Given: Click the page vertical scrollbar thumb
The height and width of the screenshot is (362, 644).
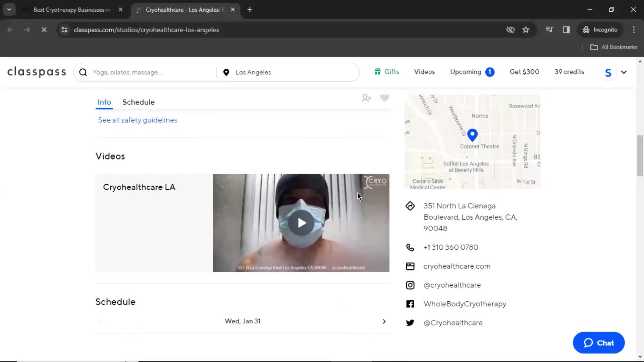Looking at the screenshot, I should point(640,156).
